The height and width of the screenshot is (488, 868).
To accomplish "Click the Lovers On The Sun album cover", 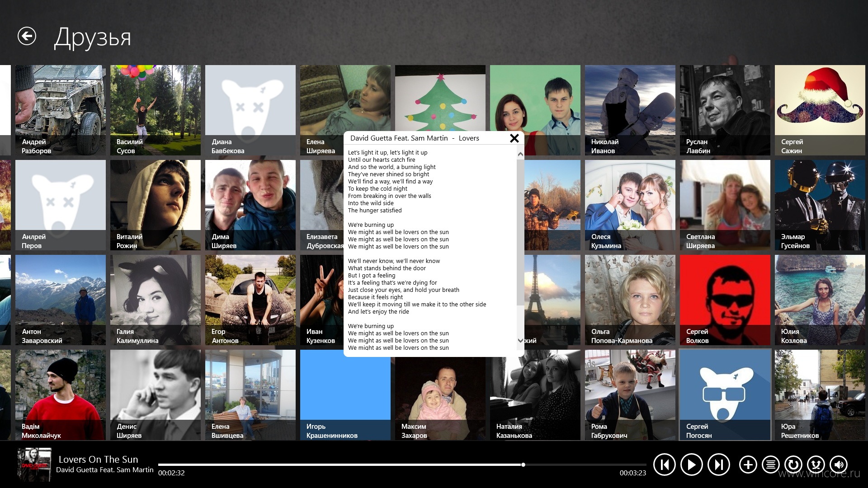I will click(x=34, y=465).
